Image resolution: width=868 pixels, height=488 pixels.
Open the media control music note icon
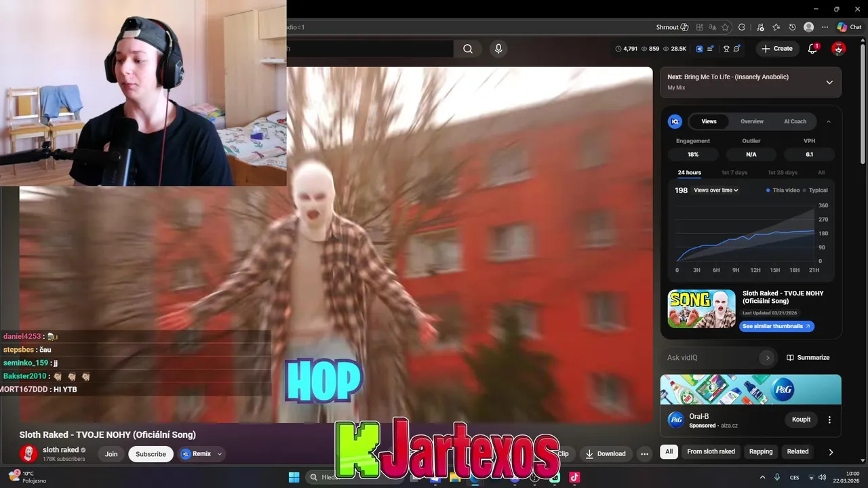[760, 27]
